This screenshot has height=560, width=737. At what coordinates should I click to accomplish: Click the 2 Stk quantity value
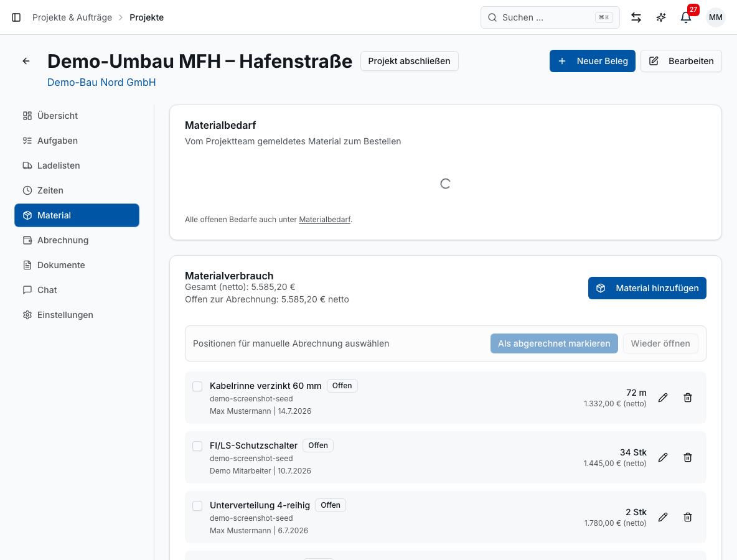[x=636, y=512]
